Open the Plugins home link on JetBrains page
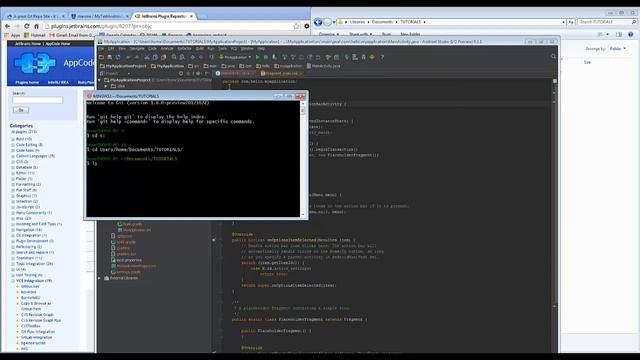 tap(27, 82)
